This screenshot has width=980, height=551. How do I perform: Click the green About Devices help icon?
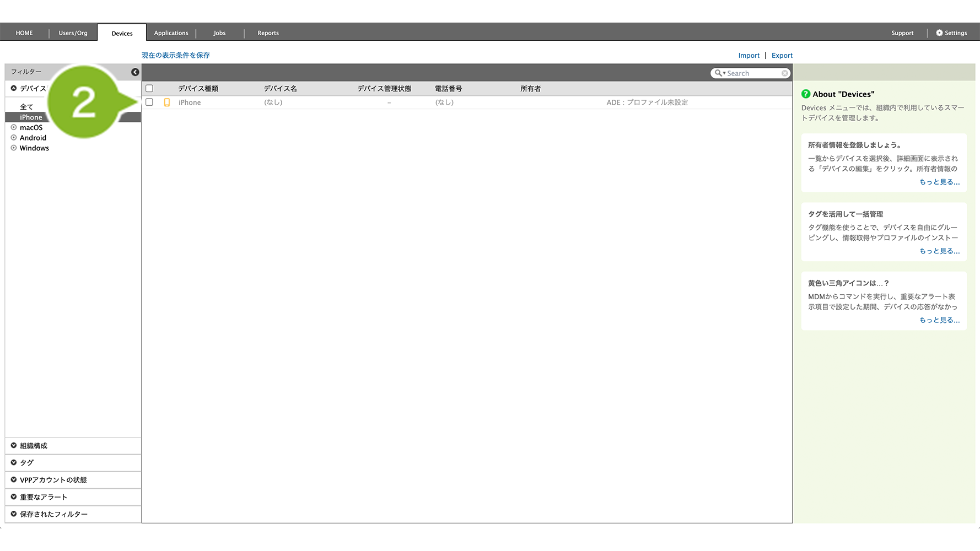tap(806, 94)
